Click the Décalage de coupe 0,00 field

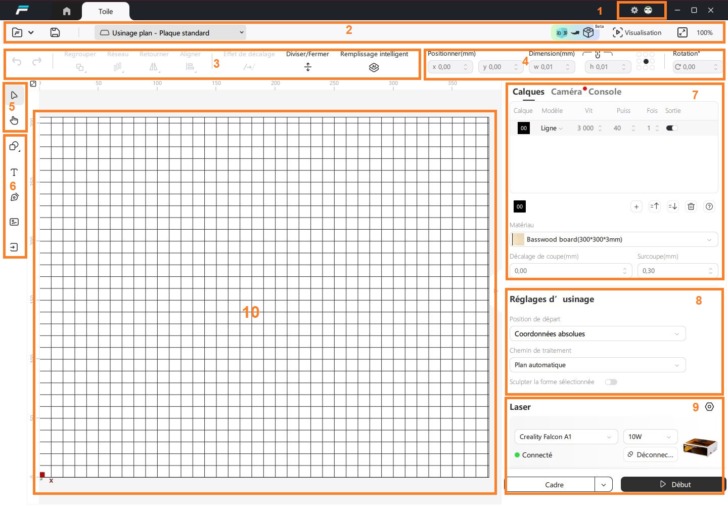[571, 271]
